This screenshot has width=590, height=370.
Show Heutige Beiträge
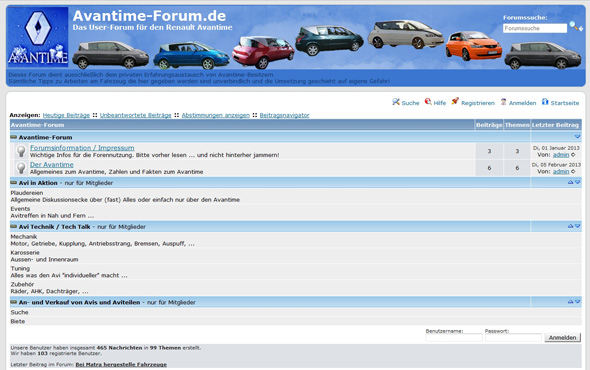[66, 115]
